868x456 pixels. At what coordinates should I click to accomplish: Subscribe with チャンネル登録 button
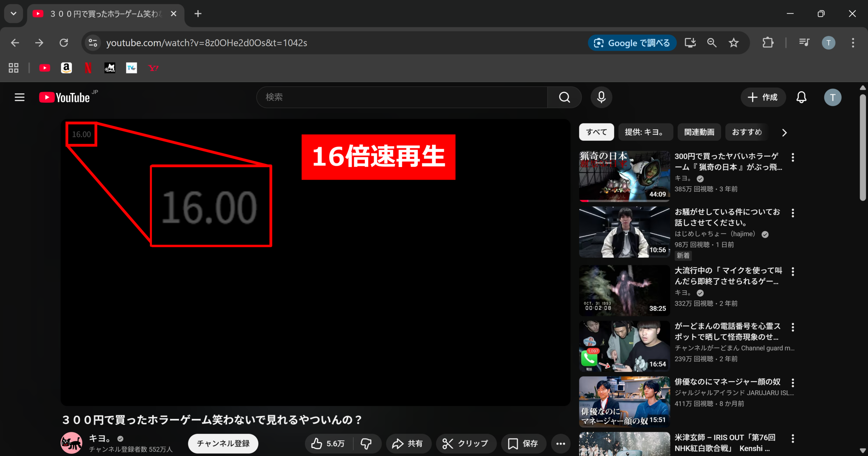click(223, 443)
